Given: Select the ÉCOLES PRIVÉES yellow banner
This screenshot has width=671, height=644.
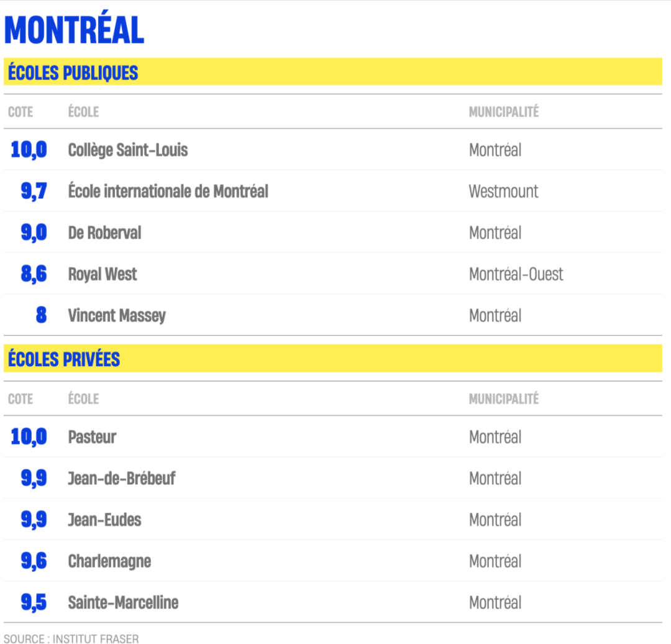Looking at the screenshot, I should point(333,359).
